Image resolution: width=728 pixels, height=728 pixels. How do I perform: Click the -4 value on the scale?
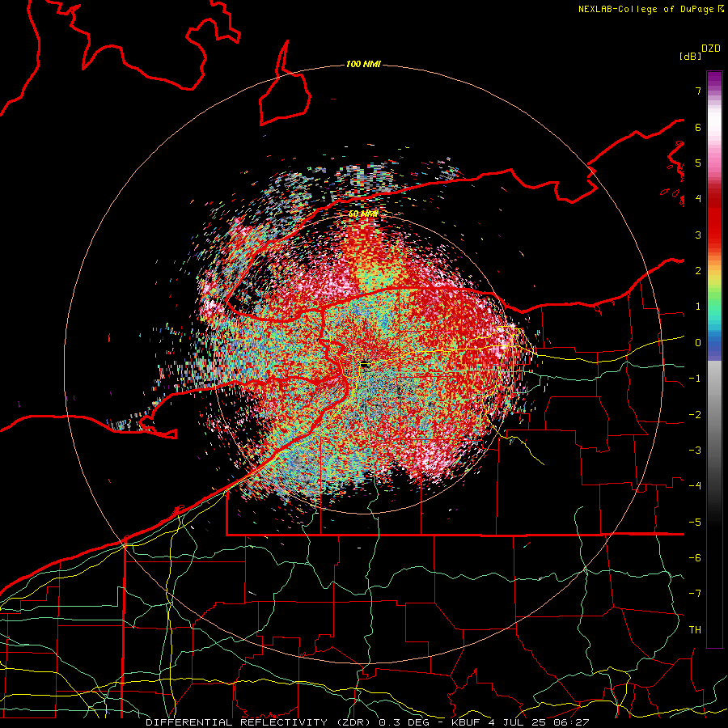[695, 486]
